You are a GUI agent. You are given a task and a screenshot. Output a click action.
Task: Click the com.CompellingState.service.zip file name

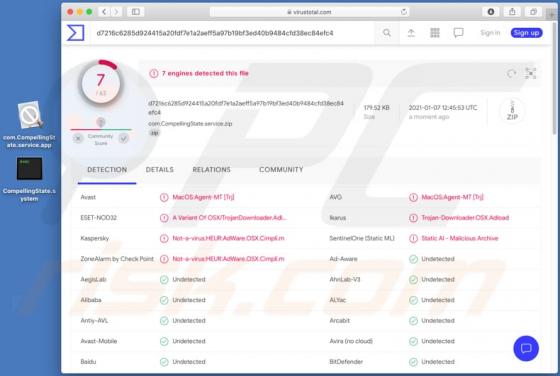[190, 124]
